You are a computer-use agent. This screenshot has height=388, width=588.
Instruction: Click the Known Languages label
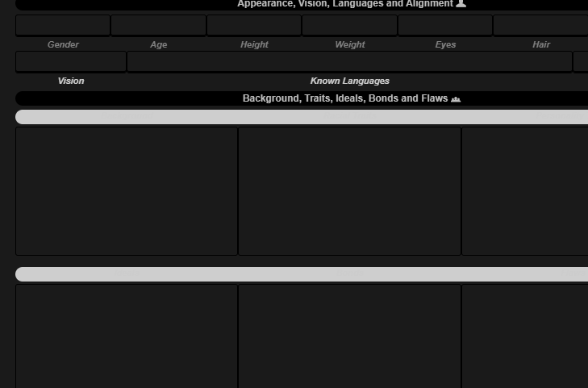(349, 81)
